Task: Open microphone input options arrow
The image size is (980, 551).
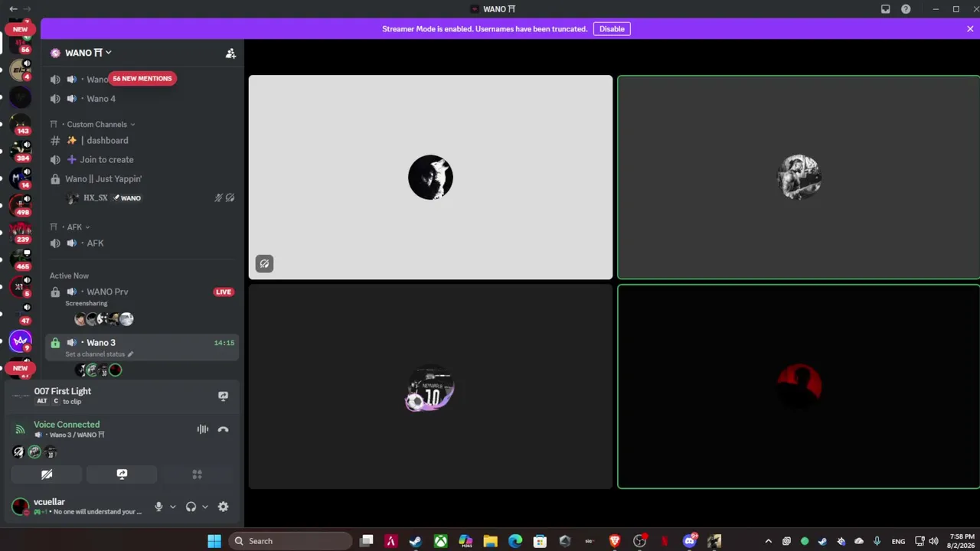Action: point(172,507)
